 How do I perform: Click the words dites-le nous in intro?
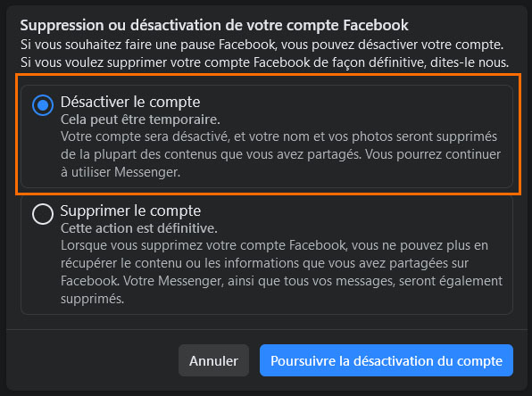(x=470, y=62)
